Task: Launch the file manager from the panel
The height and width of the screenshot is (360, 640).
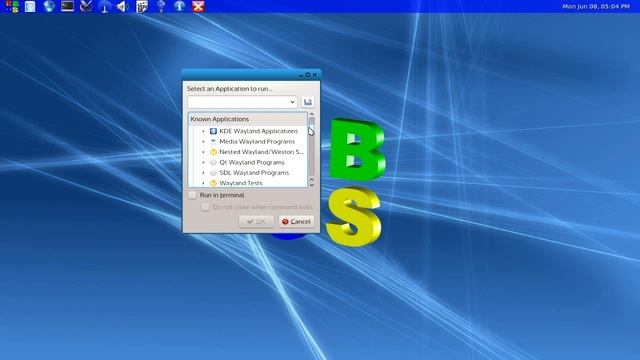Action: pyautogui.click(x=30, y=6)
